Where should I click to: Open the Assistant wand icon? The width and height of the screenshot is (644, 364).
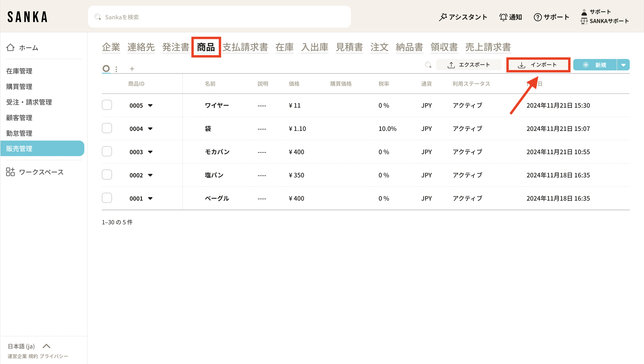443,17
